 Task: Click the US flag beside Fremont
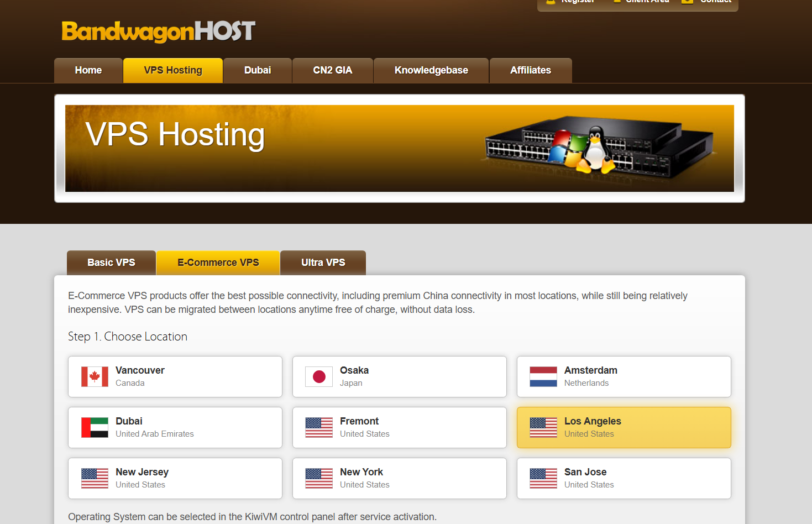pyautogui.click(x=319, y=428)
